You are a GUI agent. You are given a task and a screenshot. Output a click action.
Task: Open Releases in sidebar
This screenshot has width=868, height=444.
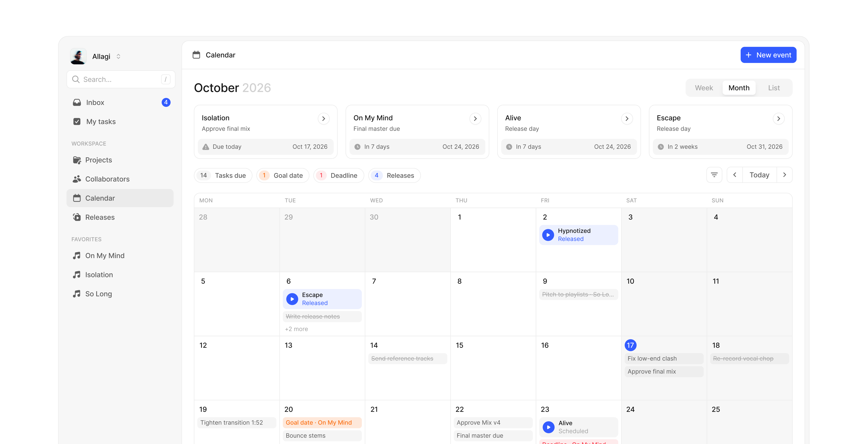point(120,217)
